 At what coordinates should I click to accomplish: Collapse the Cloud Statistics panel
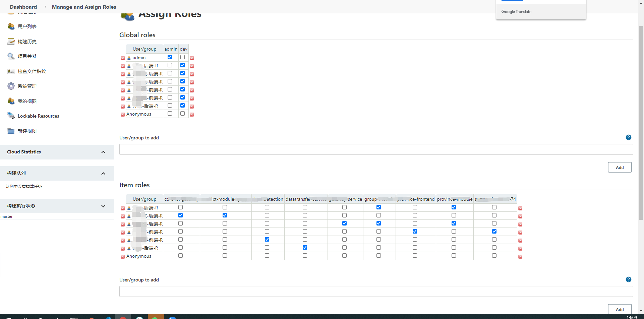tap(103, 152)
